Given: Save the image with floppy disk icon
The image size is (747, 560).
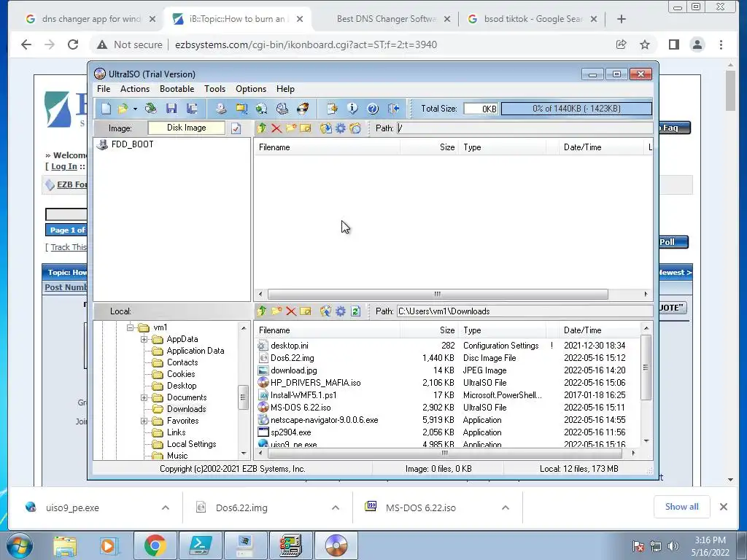Looking at the screenshot, I should [x=171, y=109].
